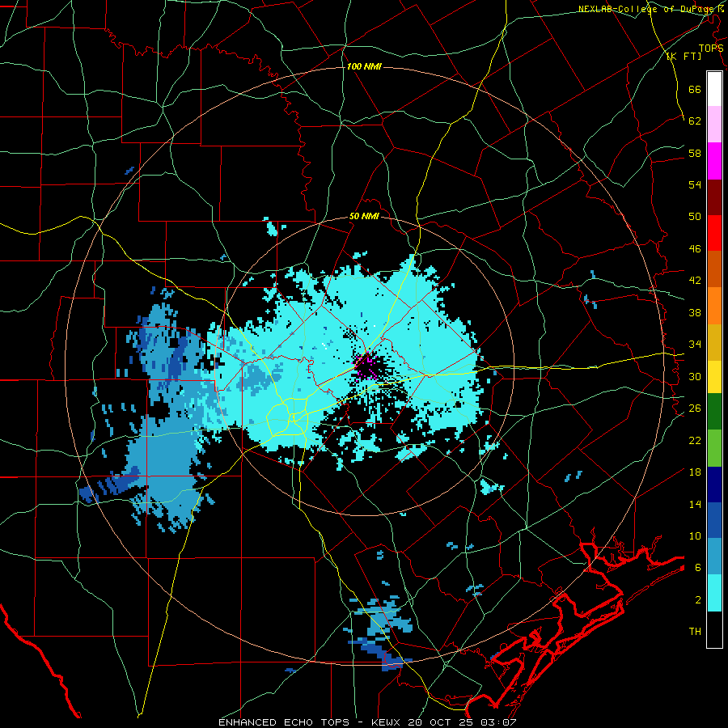This screenshot has width=728, height=728.
Task: Select the bright red legend swatch
Action: pos(714,233)
